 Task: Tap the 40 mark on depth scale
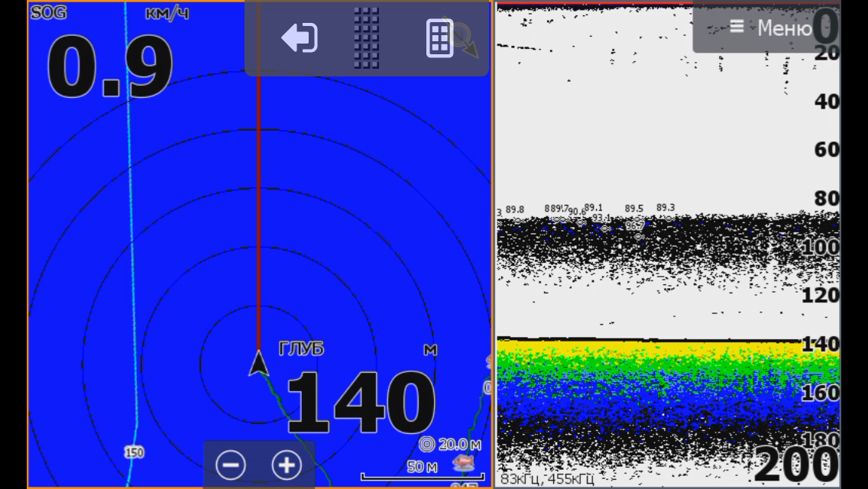coord(827,102)
